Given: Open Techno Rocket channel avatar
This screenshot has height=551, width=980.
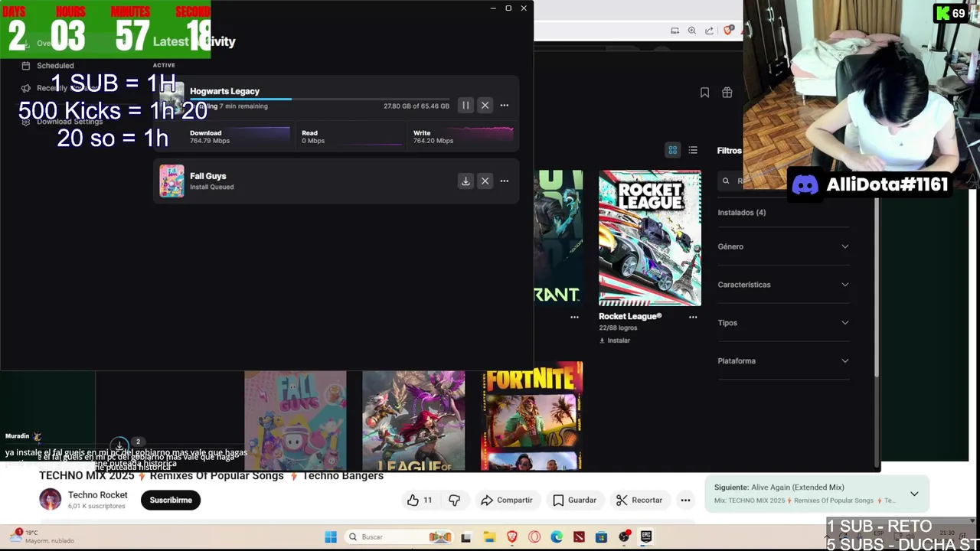Looking at the screenshot, I should click(51, 500).
